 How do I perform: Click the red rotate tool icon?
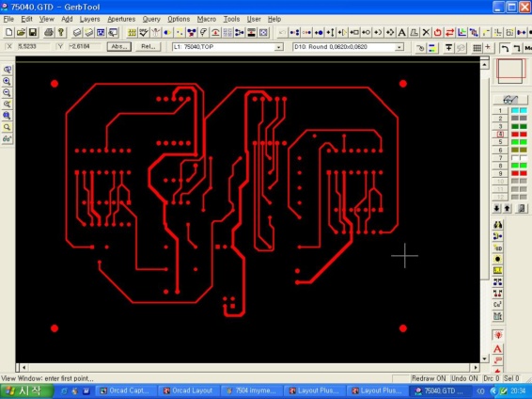click(438, 32)
